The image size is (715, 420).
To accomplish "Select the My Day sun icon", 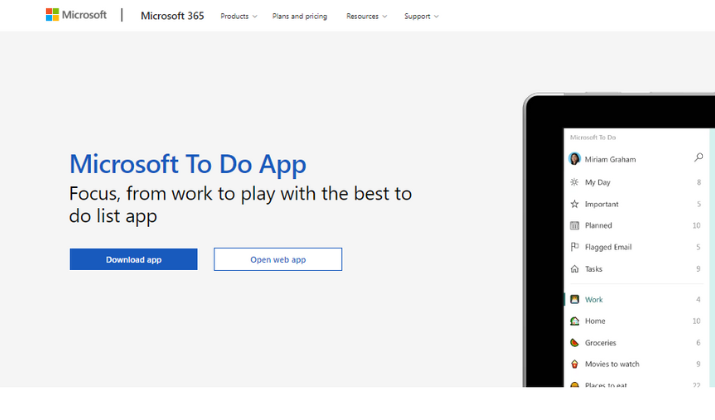I will click(575, 182).
